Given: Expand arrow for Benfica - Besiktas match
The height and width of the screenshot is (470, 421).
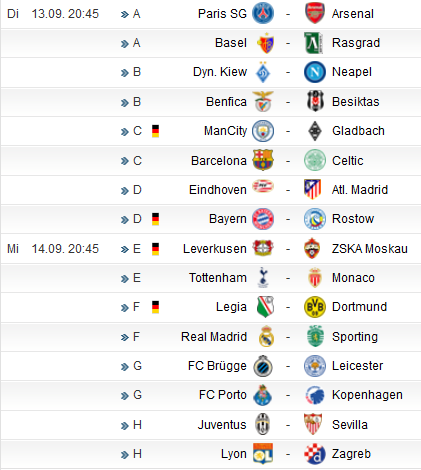Looking at the screenshot, I should [x=125, y=102].
